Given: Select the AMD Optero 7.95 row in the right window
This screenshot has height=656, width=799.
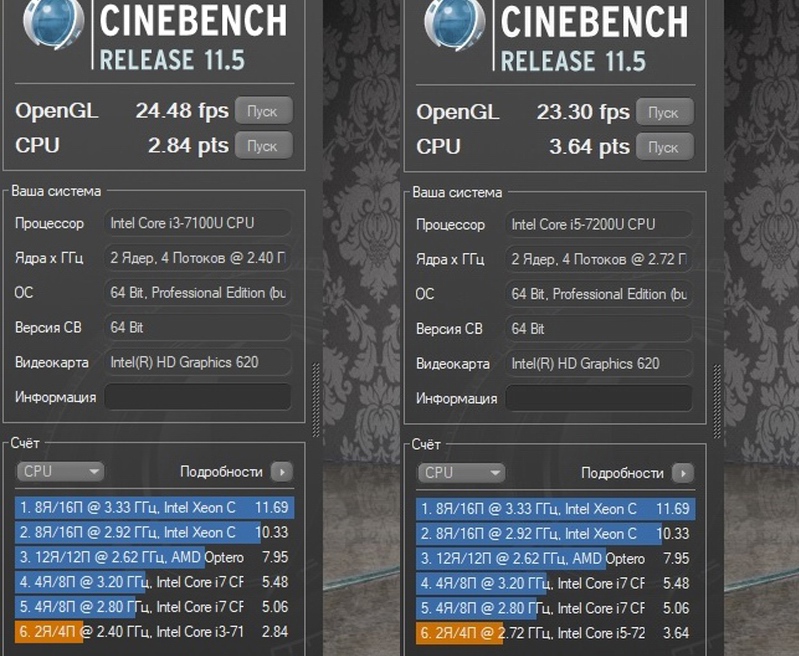Looking at the screenshot, I should [x=555, y=559].
